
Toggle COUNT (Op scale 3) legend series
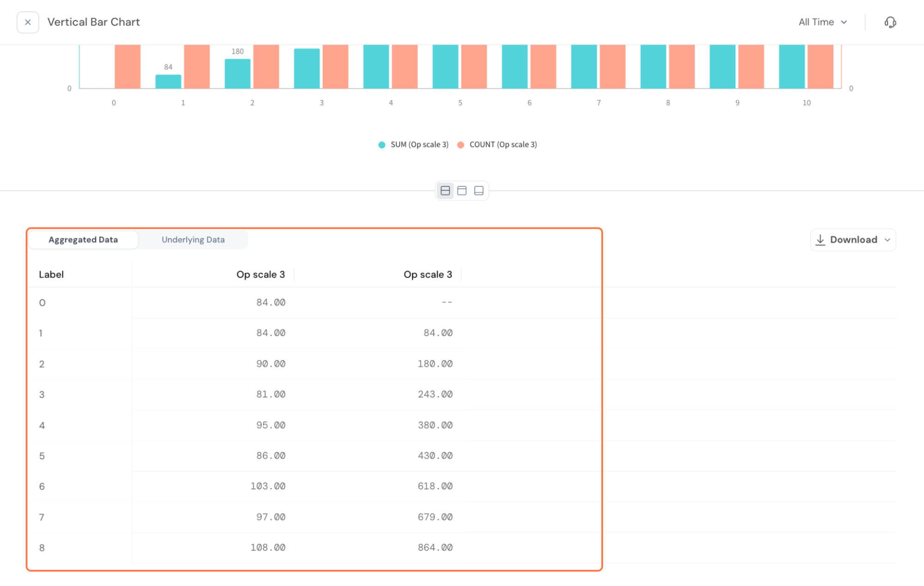click(503, 145)
